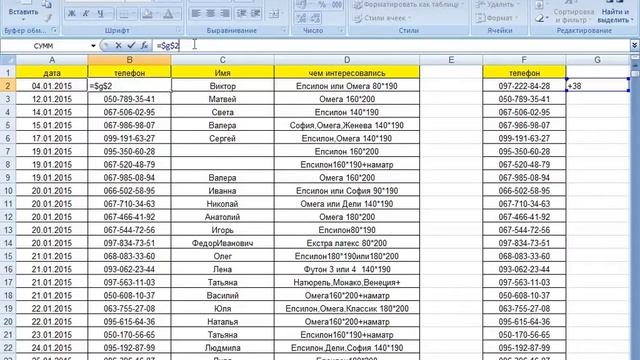This screenshot has width=640, height=360.
Task: Click the increase decimal icon
Action: point(301,18)
